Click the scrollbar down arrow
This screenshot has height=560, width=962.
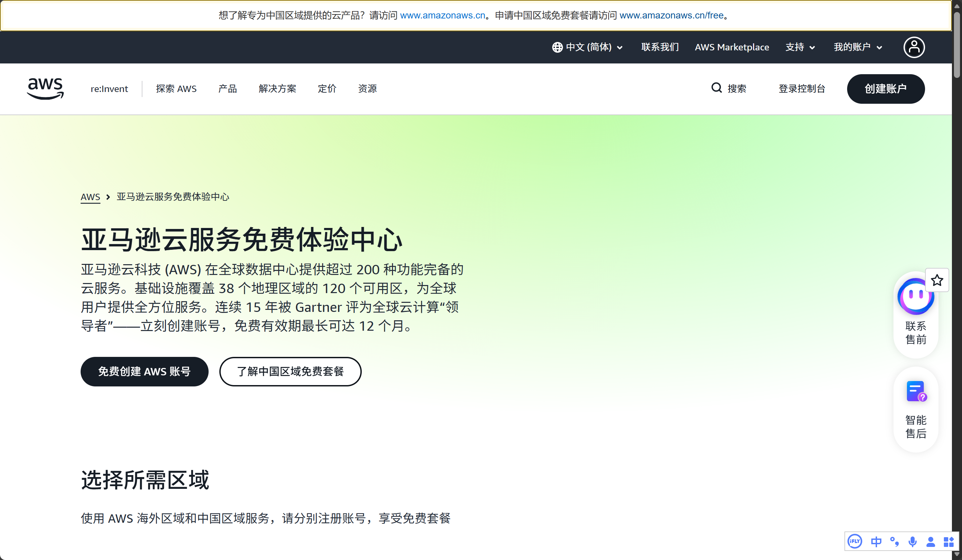[957, 555]
